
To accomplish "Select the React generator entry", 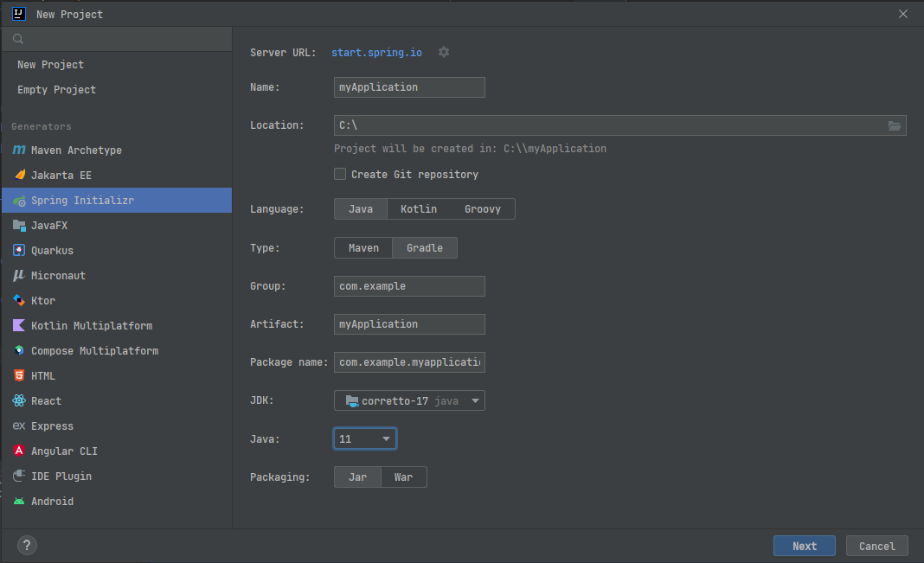I will [117, 401].
